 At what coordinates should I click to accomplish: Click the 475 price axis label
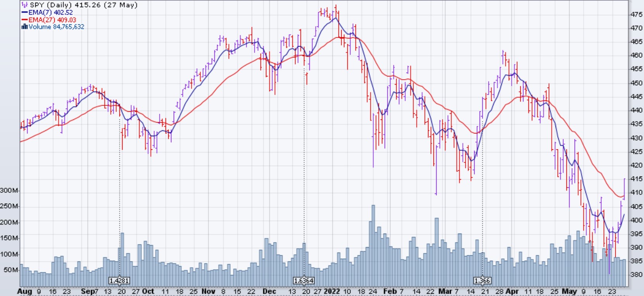[x=636, y=15]
